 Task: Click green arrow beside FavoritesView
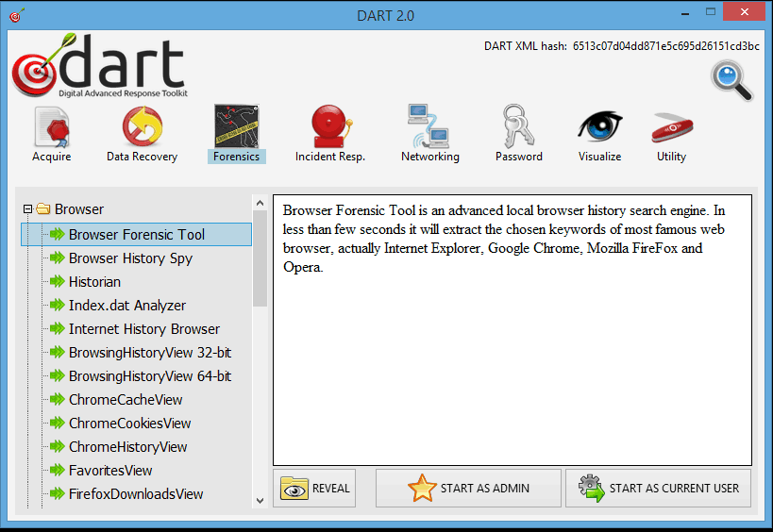click(58, 471)
